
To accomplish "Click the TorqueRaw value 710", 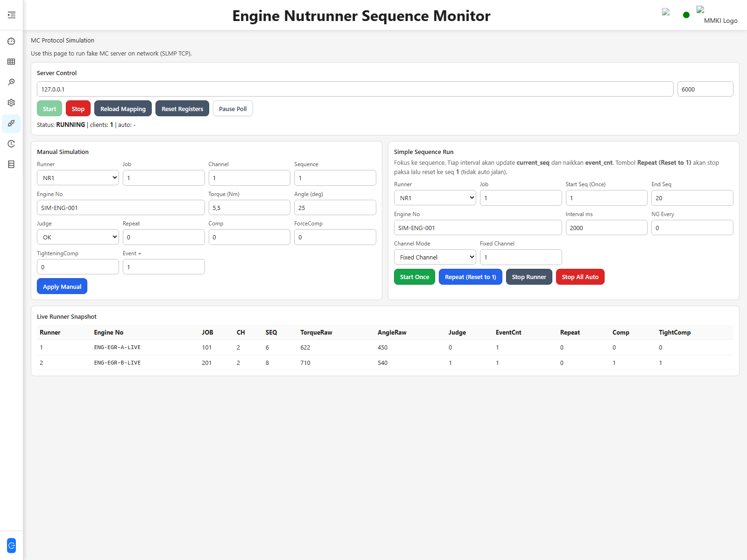I will click(305, 363).
